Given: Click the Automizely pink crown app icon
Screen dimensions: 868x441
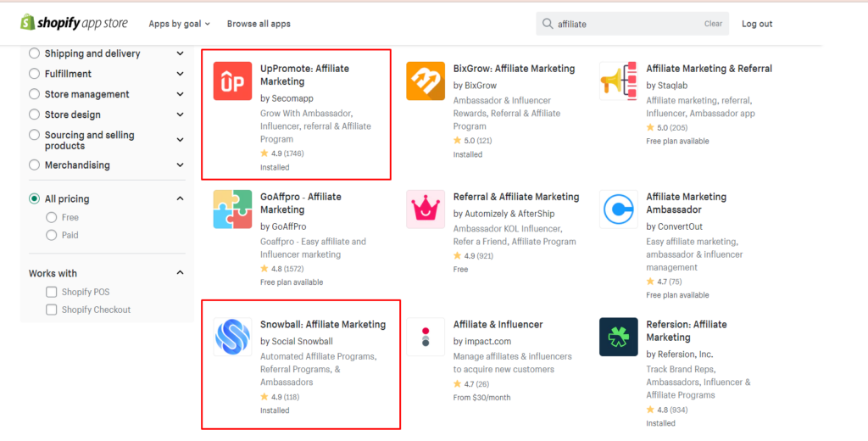Looking at the screenshot, I should click(426, 209).
